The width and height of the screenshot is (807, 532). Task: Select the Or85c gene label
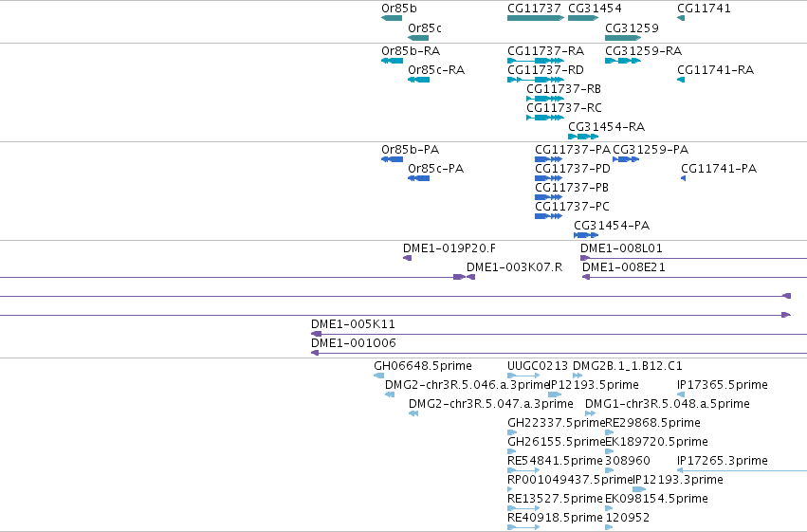(425, 28)
